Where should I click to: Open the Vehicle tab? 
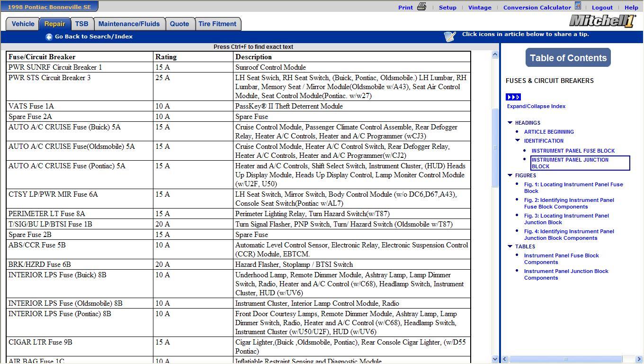23,24
